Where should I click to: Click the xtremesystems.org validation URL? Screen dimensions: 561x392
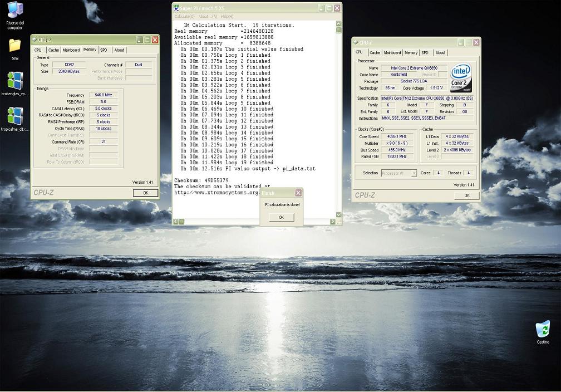217,193
